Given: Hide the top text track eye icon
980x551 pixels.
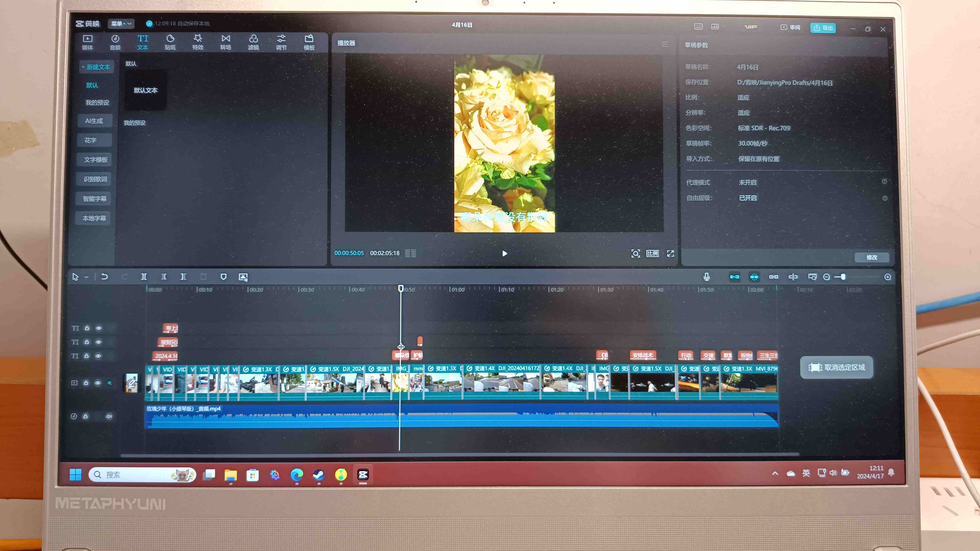Looking at the screenshot, I should coord(99,328).
